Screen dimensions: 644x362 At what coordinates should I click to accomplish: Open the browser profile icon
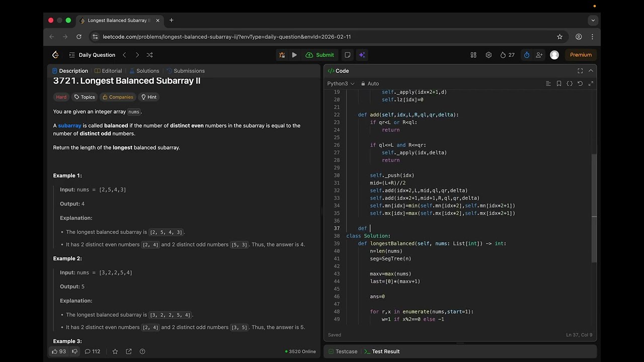point(579,37)
